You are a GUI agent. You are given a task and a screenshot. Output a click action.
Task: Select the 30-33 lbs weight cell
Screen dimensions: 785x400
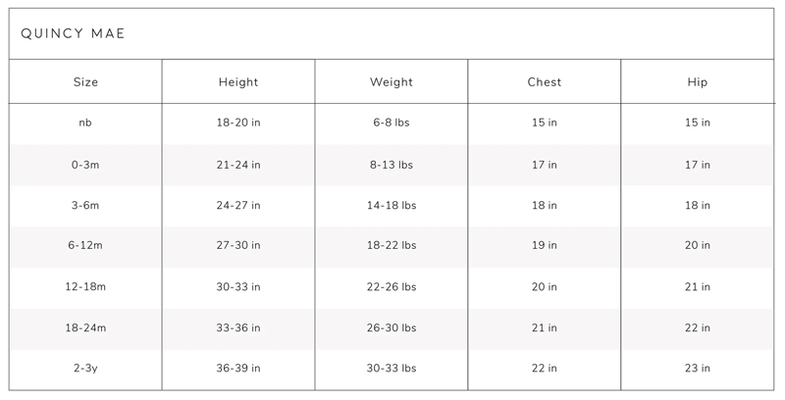(391, 369)
